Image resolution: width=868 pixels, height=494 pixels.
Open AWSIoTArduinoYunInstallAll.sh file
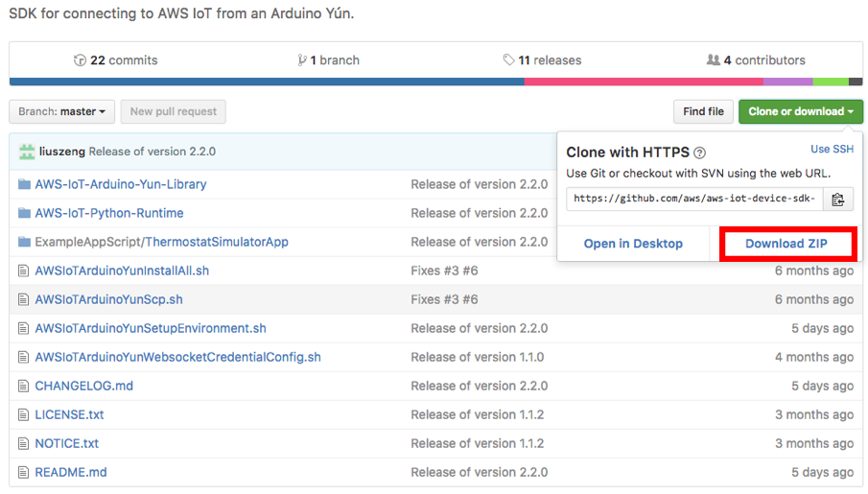(122, 271)
